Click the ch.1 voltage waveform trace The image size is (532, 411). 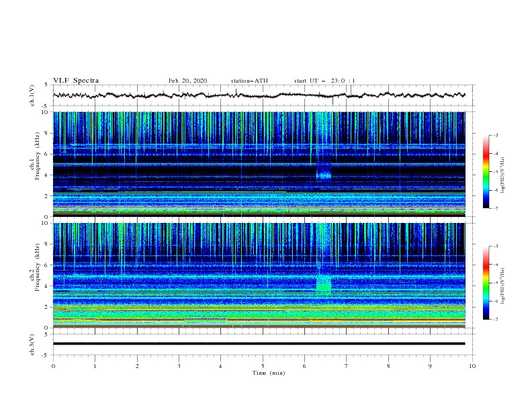tap(259, 95)
